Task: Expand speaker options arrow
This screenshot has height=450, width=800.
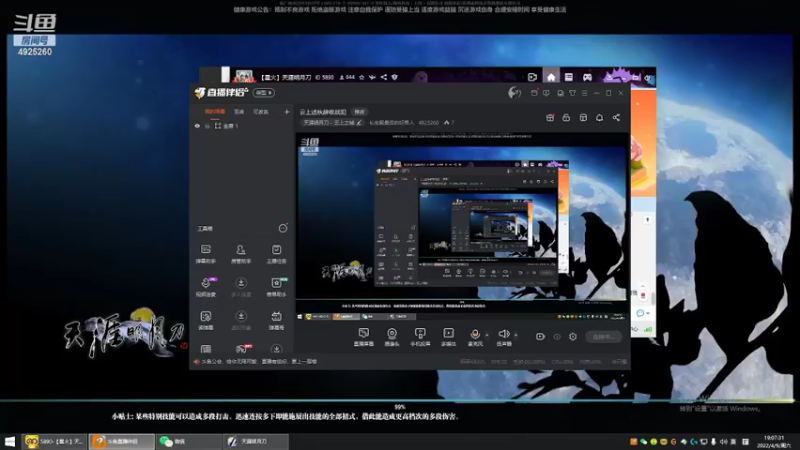Action: click(x=515, y=335)
